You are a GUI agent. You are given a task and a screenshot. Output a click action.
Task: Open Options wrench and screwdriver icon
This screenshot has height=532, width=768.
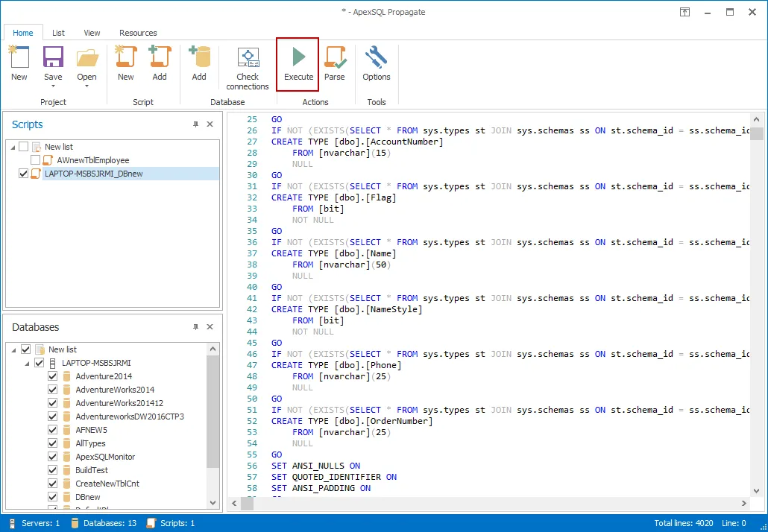pyautogui.click(x=377, y=57)
